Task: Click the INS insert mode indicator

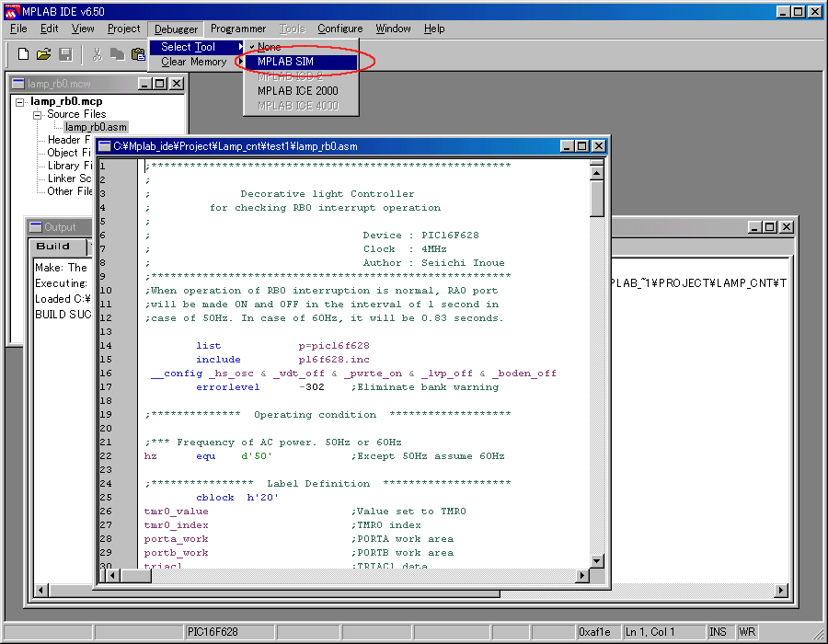Action: click(x=720, y=632)
